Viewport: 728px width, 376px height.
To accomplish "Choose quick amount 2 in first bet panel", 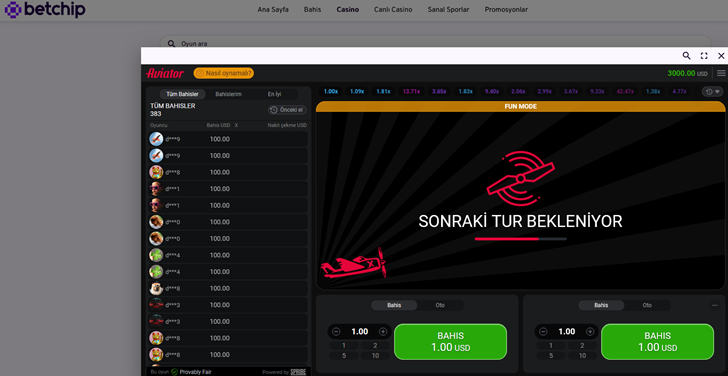I will (x=375, y=345).
